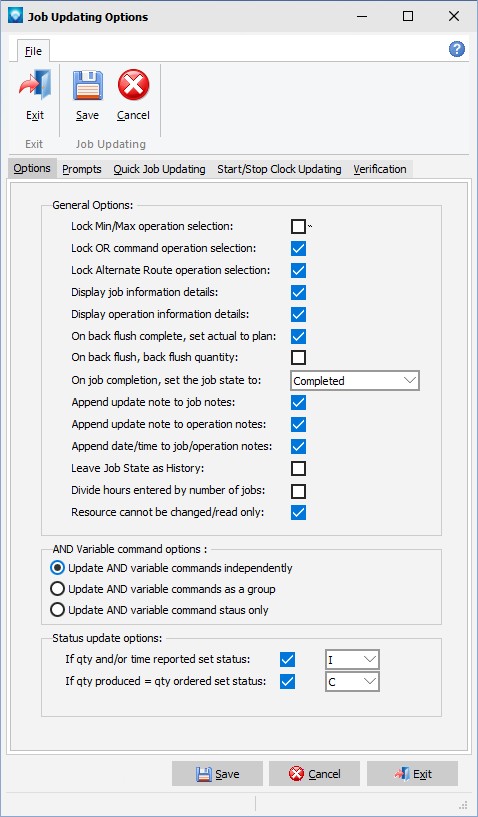This screenshot has width=478, height=817.
Task: Uncheck Display job information details
Action: pyautogui.click(x=299, y=292)
